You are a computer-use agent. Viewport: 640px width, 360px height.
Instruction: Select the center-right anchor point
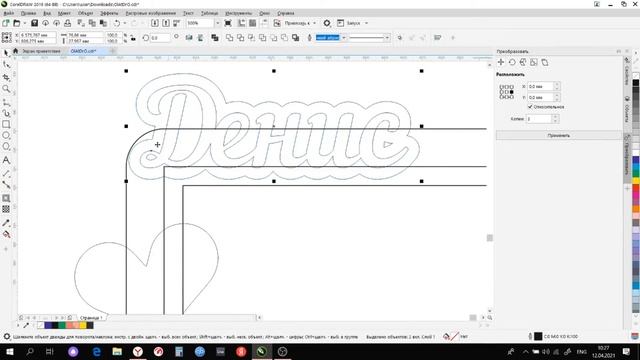pos(511,92)
